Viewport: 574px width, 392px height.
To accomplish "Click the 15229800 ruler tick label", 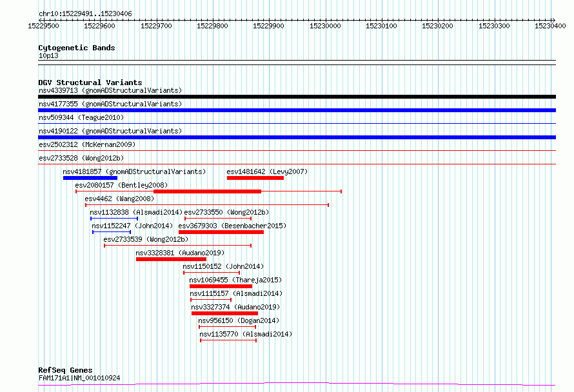I will coord(212,26).
